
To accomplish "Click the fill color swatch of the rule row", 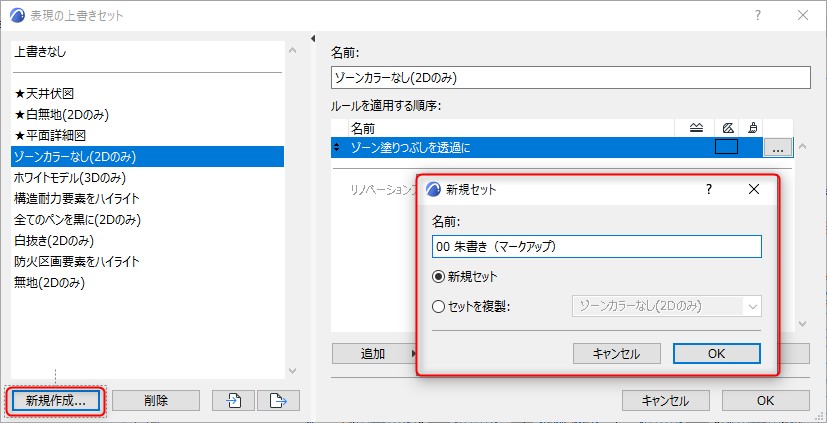I will click(x=726, y=147).
